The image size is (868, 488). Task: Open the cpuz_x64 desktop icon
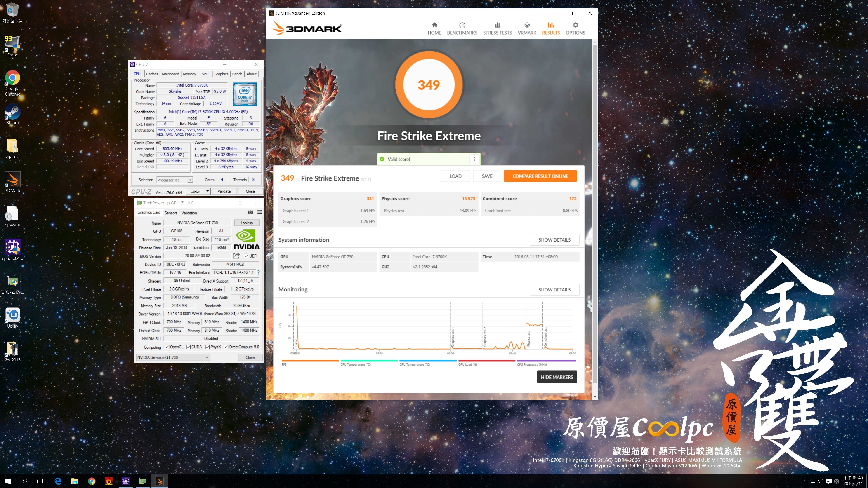(12, 250)
